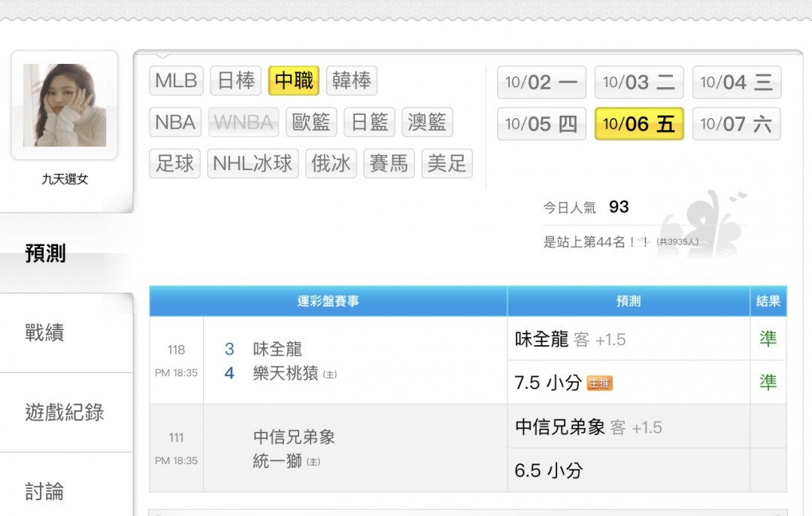Click match number 118
This screenshot has height=516, width=812.
tap(176, 351)
